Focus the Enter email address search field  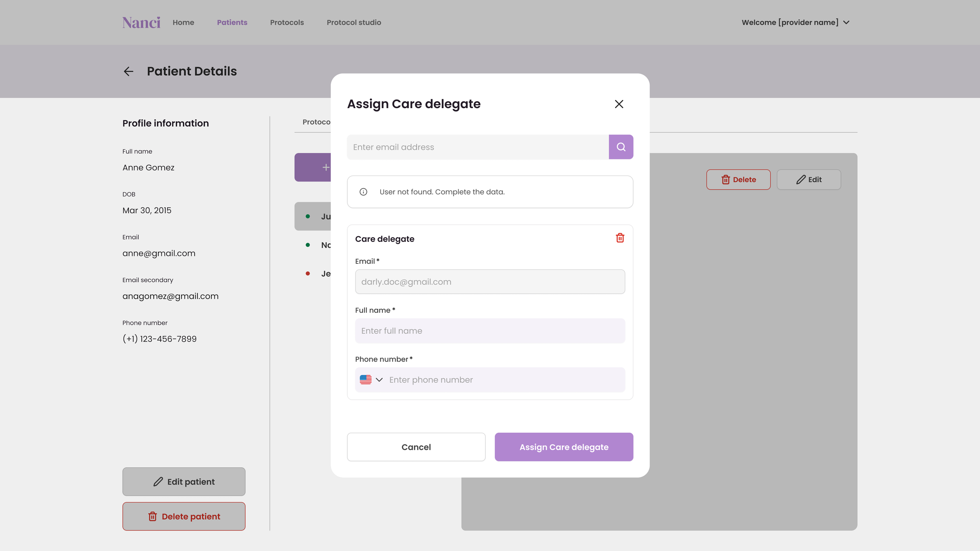point(477,147)
